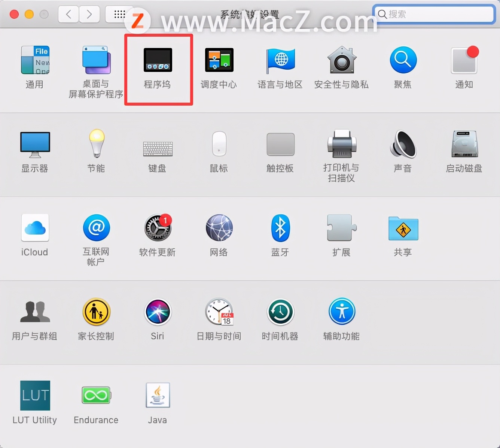
Task: Click the back navigation arrow
Action: coord(68,14)
